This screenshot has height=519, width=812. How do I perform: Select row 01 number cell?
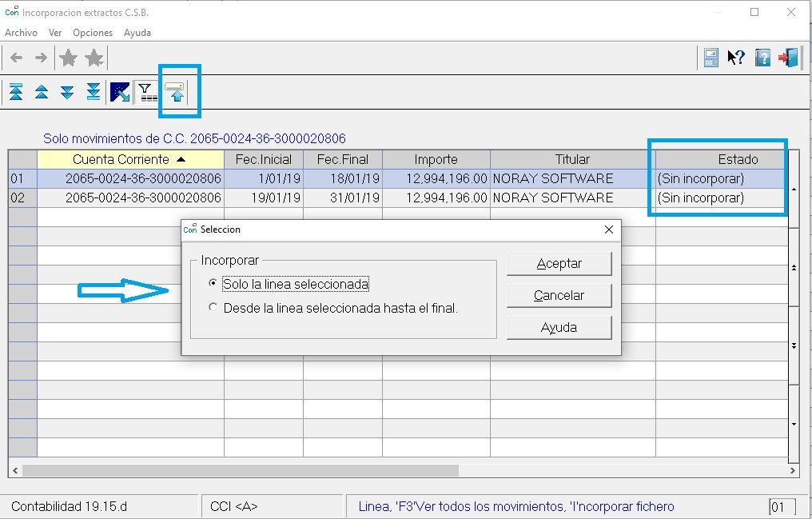point(22,178)
